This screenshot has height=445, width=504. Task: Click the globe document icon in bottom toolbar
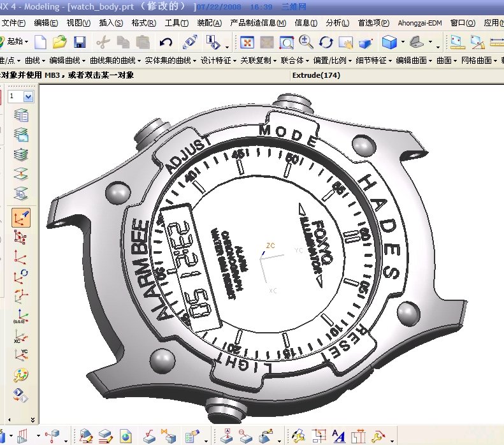tap(126, 437)
